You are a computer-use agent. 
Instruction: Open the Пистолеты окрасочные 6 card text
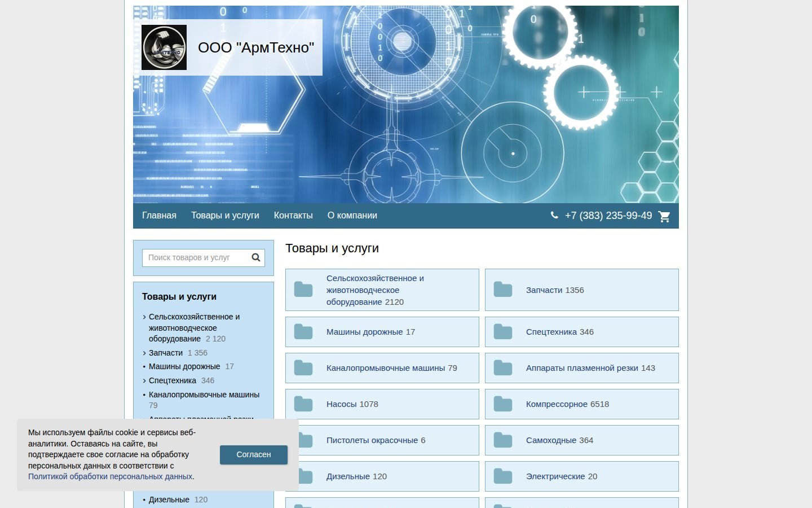tap(376, 440)
